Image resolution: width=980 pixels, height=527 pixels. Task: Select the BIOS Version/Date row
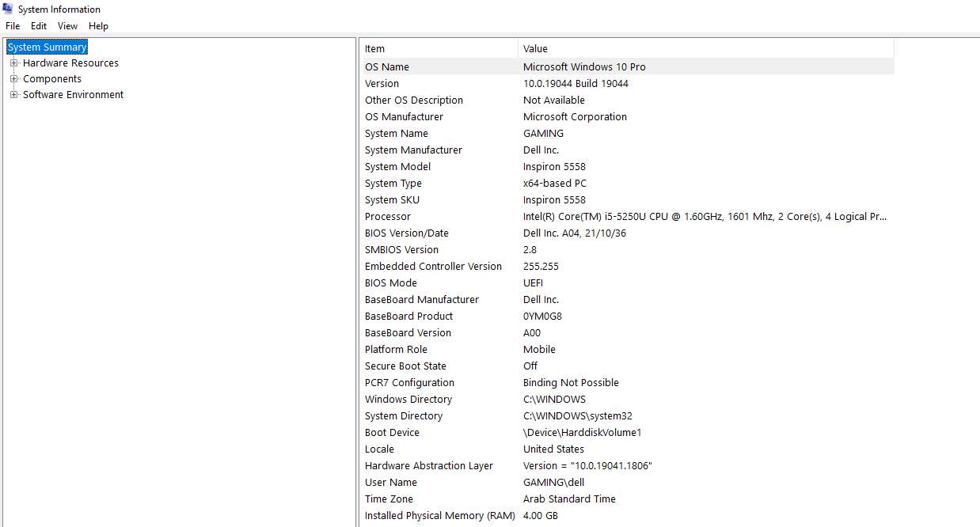coord(435,233)
